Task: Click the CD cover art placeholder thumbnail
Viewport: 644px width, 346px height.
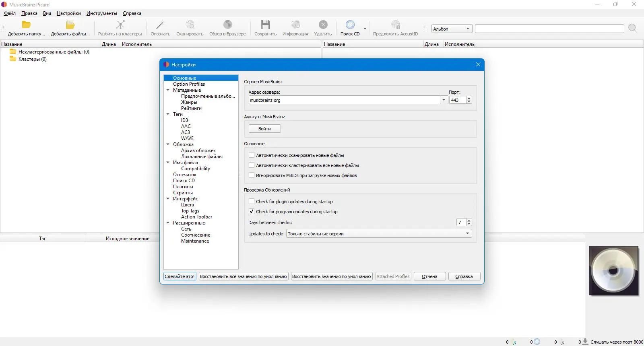Action: (x=613, y=271)
